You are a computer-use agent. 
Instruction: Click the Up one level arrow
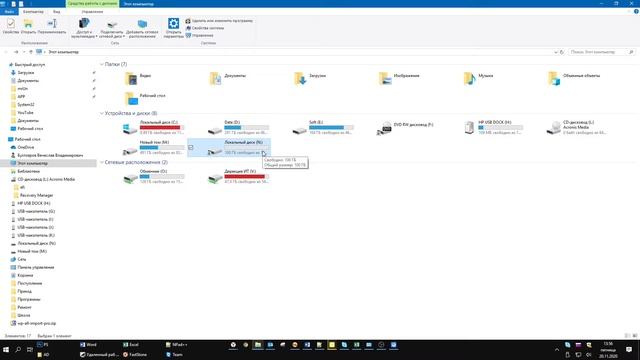point(31,52)
